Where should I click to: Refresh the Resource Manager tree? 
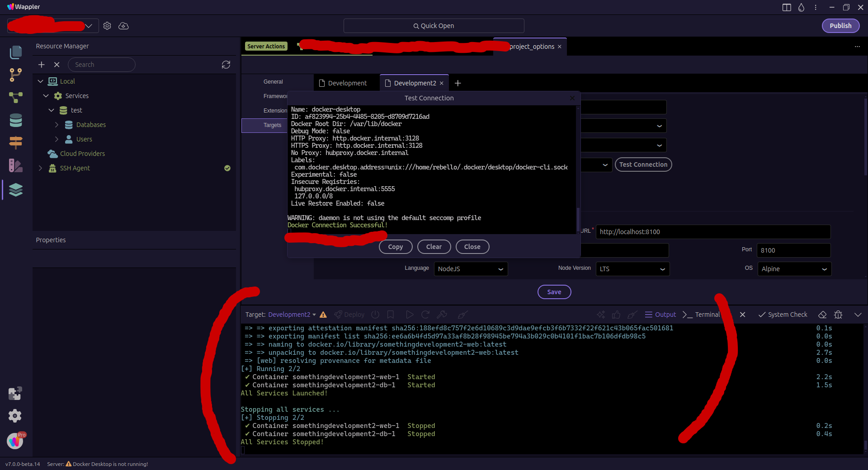click(226, 65)
